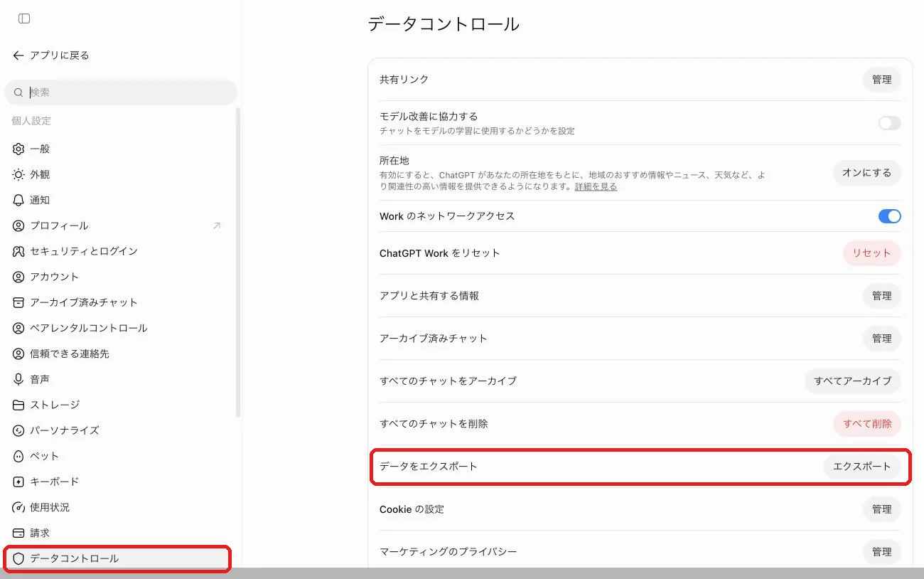Click the sun icon for 外観

18,175
